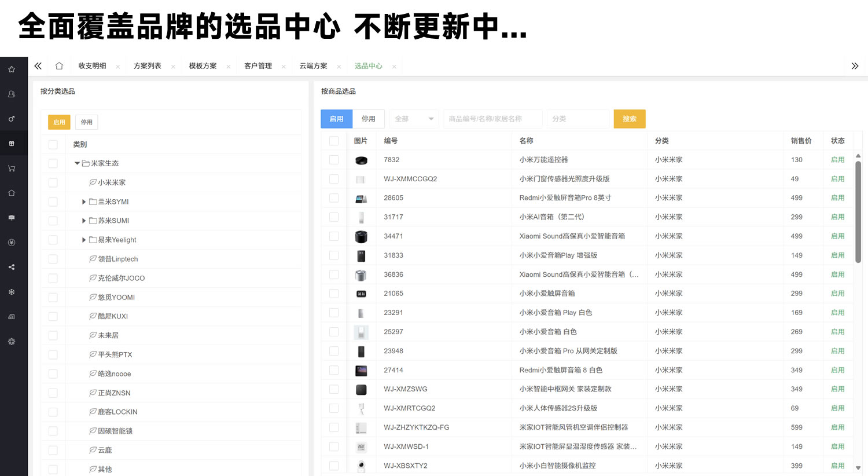Click the double-right arrow tab scroller

point(855,66)
